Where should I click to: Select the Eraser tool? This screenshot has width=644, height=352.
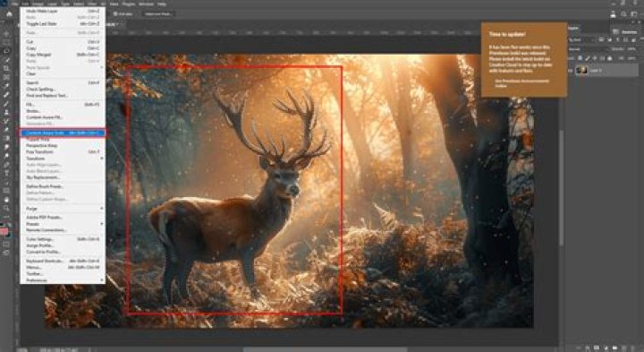click(x=6, y=129)
